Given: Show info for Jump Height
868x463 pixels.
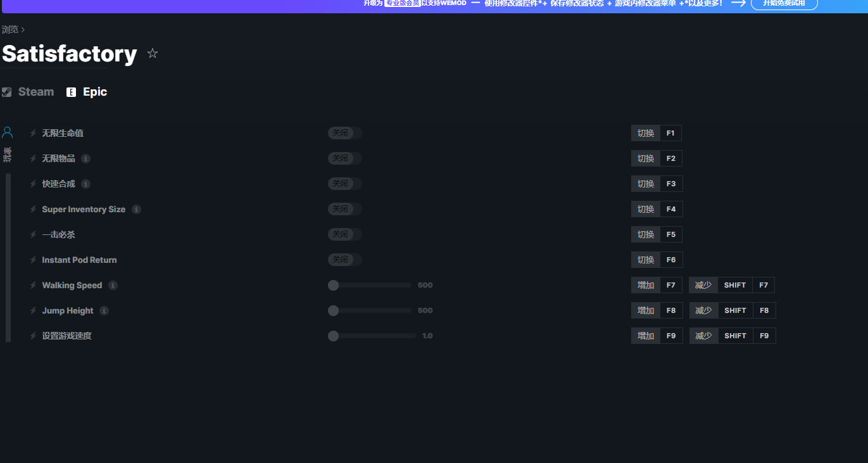Looking at the screenshot, I should (104, 310).
